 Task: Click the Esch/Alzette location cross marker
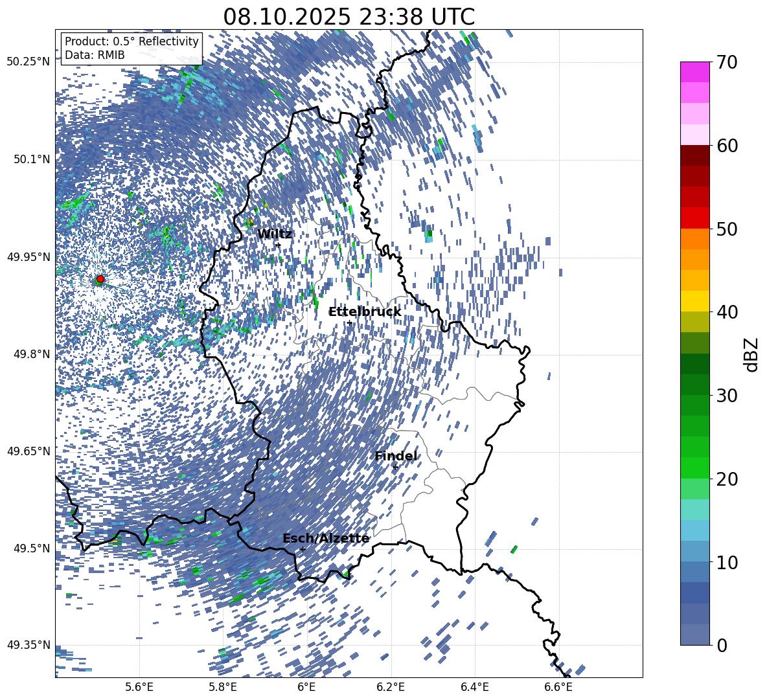303,549
